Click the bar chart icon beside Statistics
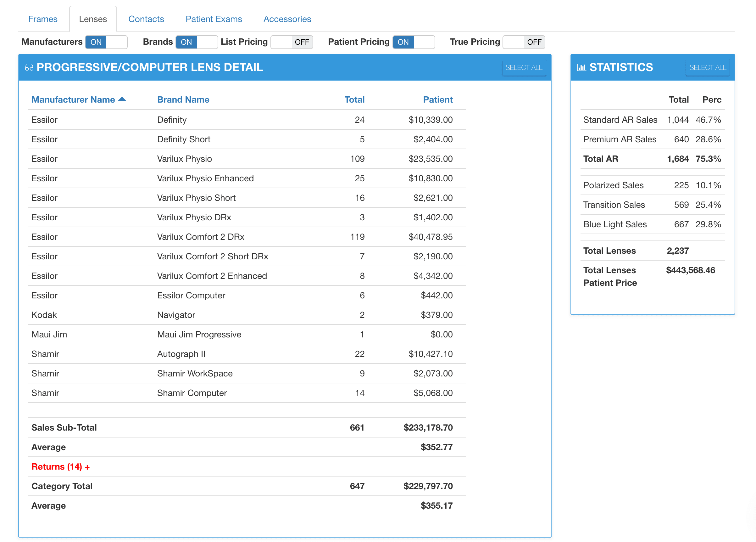Viewport: 756px width, 542px height. coord(581,67)
